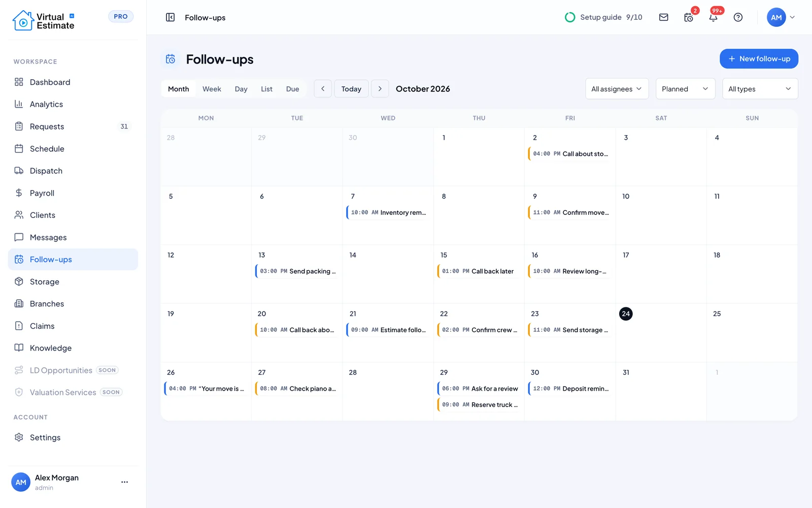
Task: Open follow-up reminders icon with badge 2
Action: (689, 17)
